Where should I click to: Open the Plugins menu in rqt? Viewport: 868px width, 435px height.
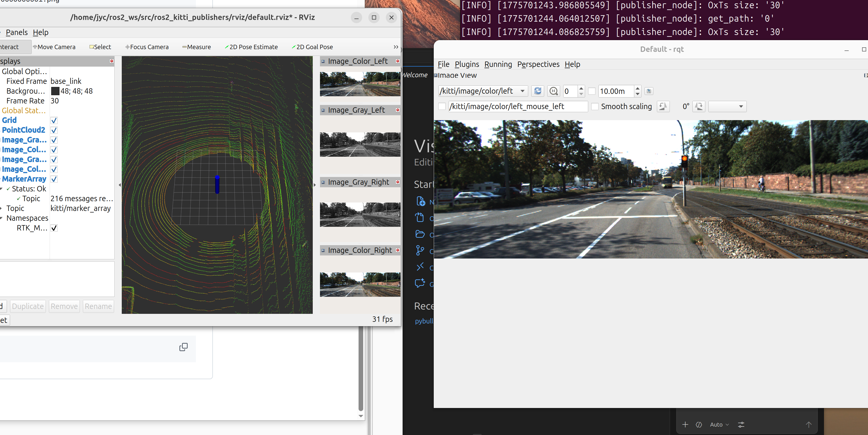[x=467, y=64]
